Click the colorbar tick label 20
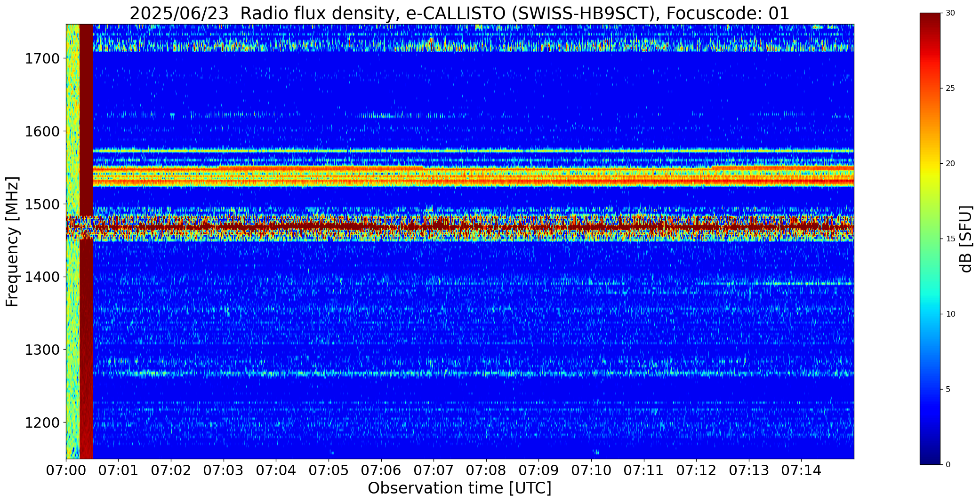The image size is (980, 502). pyautogui.click(x=950, y=164)
